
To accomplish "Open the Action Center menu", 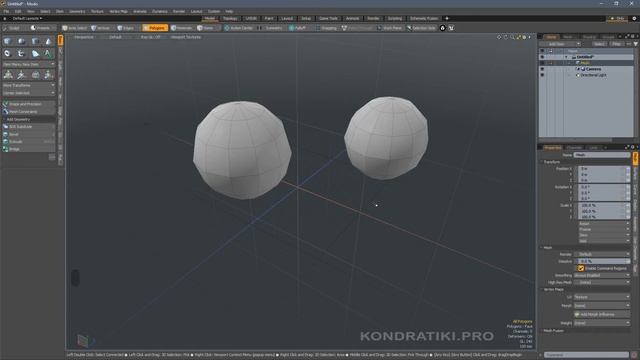I will [x=239, y=28].
